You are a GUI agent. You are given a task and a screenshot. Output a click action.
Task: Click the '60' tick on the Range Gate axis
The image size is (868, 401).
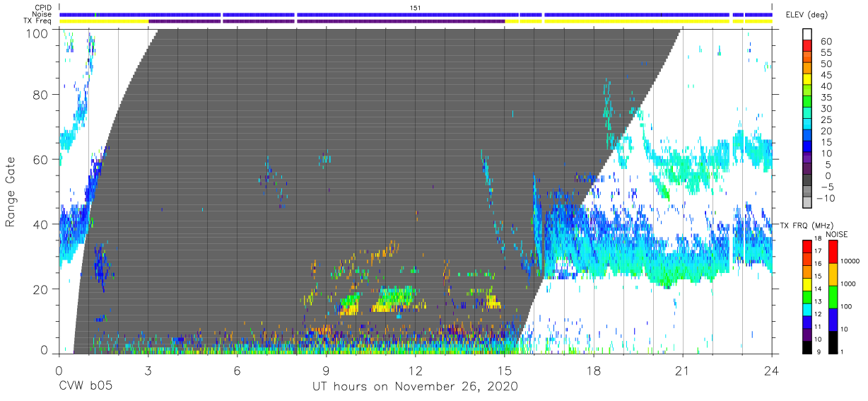40,159
